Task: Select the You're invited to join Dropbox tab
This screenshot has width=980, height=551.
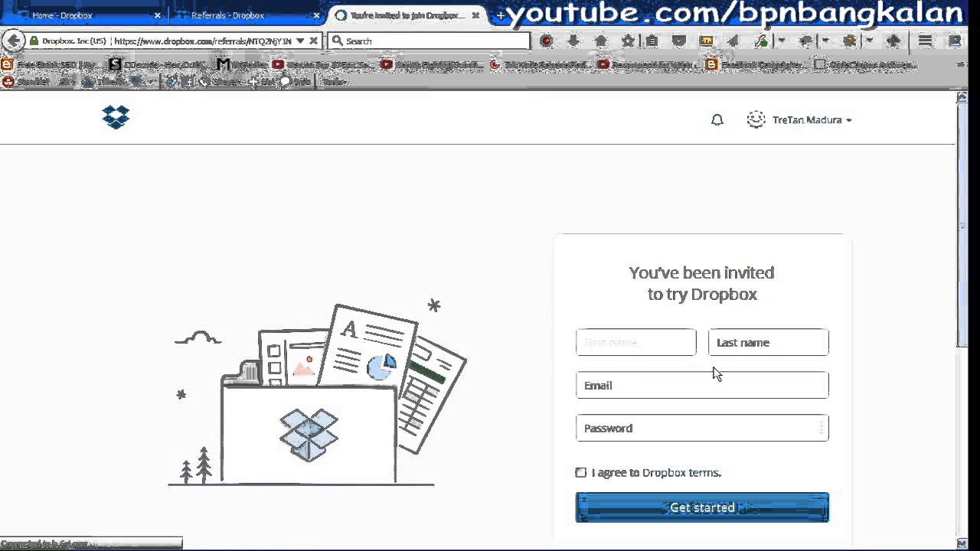Action: click(406, 15)
